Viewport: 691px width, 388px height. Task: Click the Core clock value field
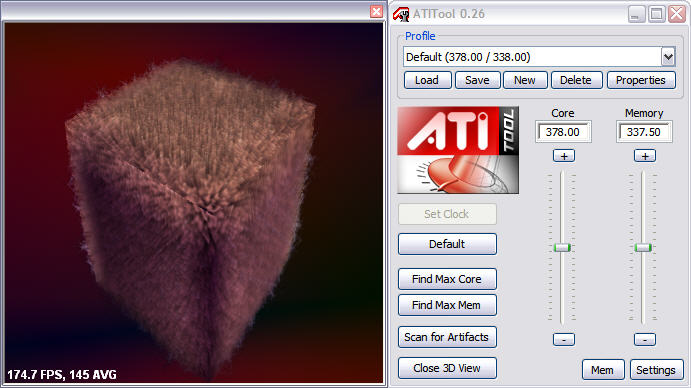(563, 132)
